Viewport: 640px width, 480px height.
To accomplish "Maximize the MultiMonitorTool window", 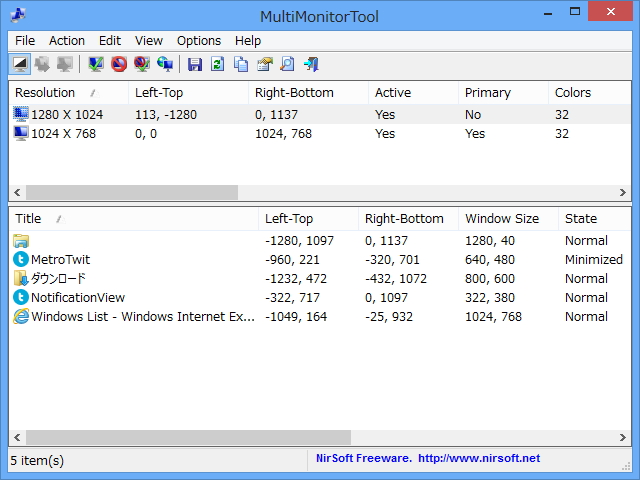I will [x=575, y=11].
